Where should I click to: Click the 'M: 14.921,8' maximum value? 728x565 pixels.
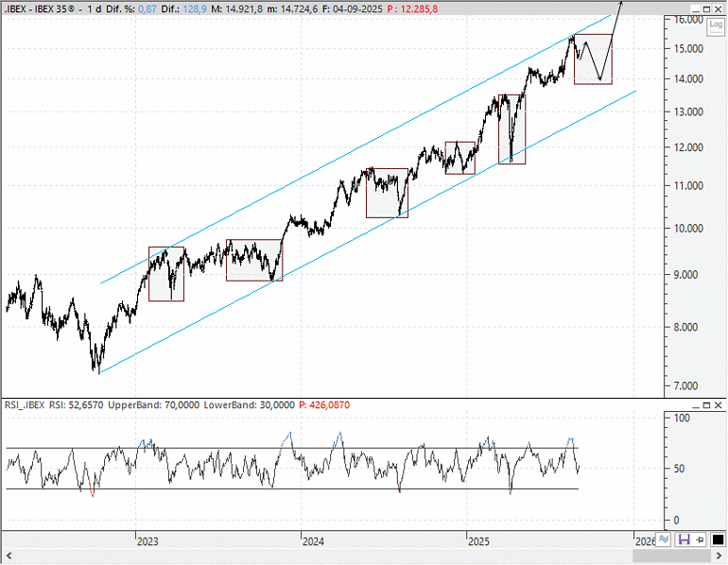236,9
